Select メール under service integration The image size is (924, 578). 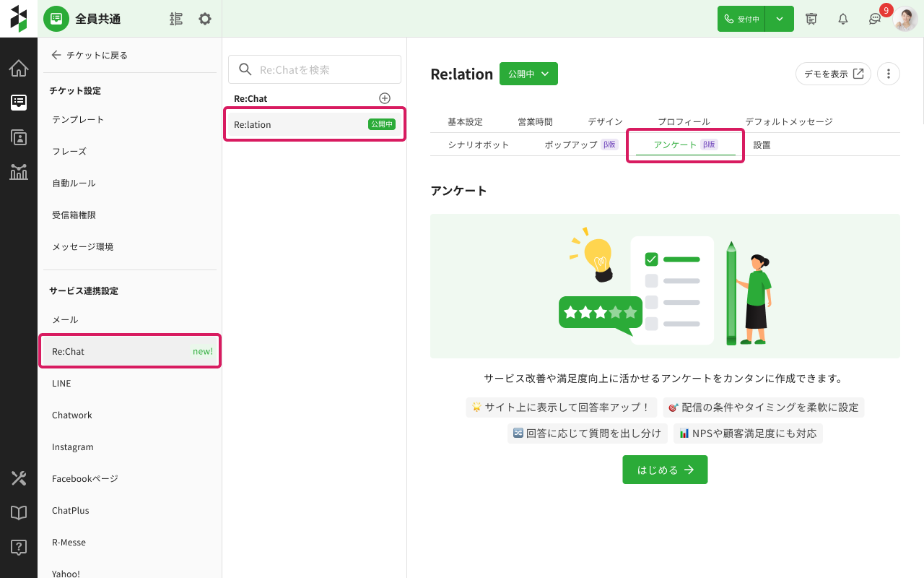[x=130, y=319]
